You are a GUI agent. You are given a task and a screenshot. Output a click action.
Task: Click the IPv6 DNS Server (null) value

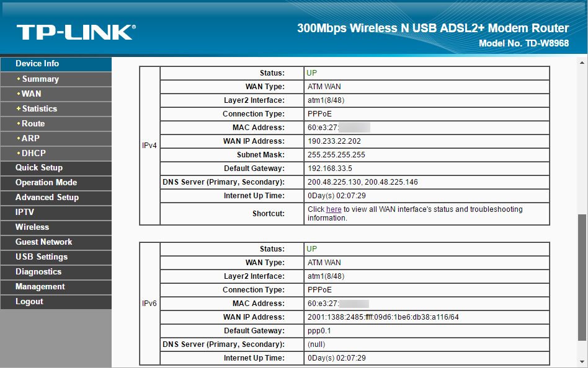(316, 344)
